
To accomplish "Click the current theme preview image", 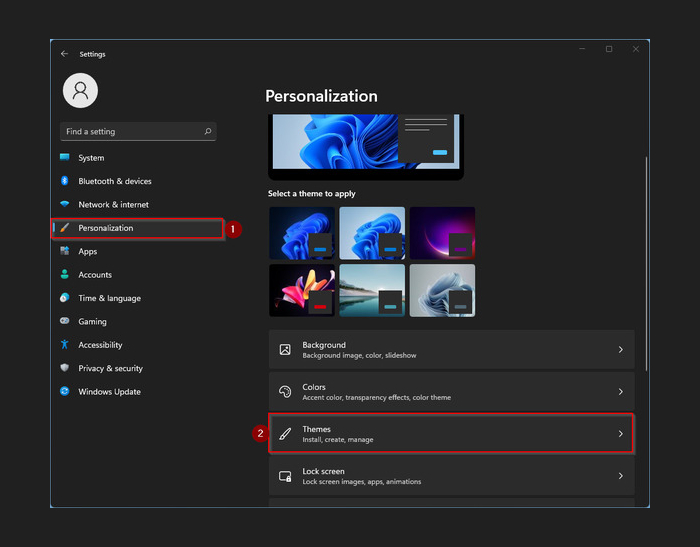I will coord(366,146).
